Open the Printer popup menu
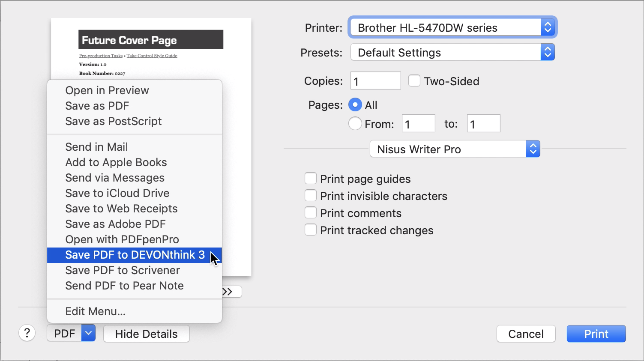The image size is (644, 361). pyautogui.click(x=452, y=27)
